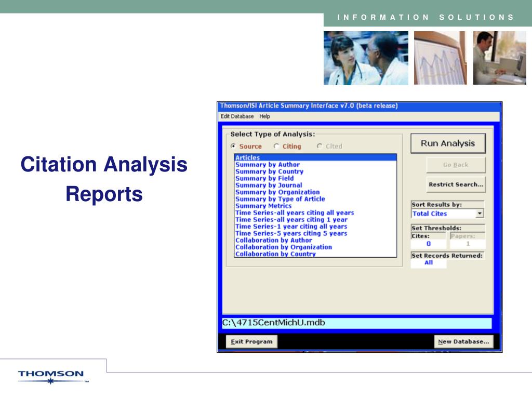532x399 pixels.
Task: Select Collaboration by Organization
Action: click(x=315, y=247)
